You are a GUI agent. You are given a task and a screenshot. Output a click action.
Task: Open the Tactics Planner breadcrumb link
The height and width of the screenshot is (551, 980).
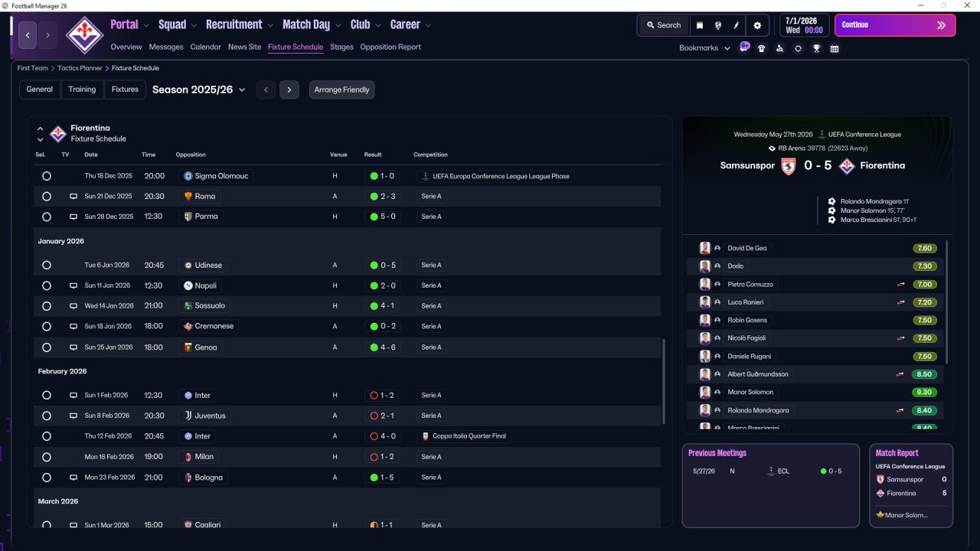pyautogui.click(x=80, y=68)
